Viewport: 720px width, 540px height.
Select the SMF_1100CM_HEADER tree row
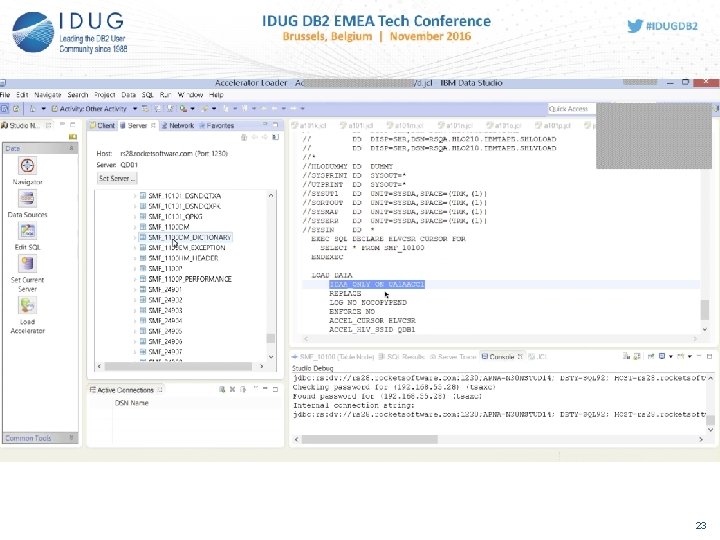point(183,258)
